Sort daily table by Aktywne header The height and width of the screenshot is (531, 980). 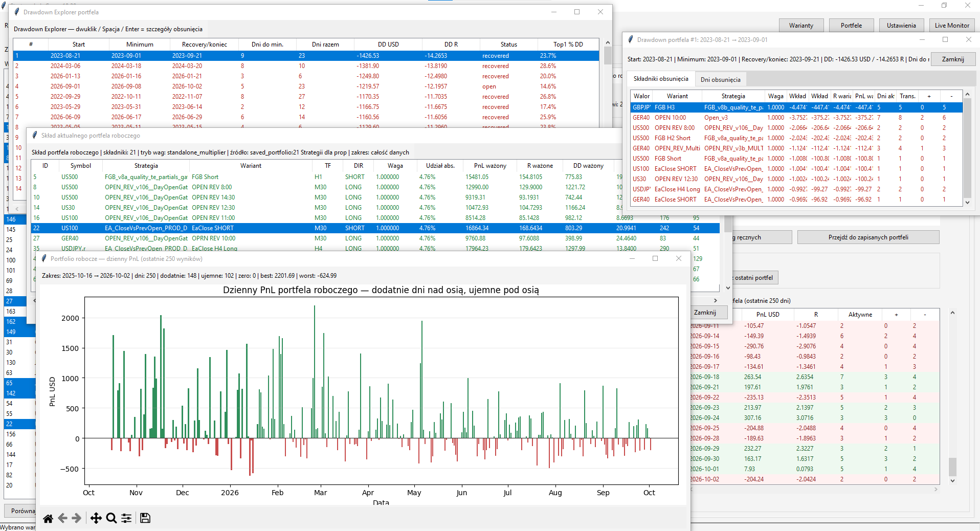tap(860, 315)
